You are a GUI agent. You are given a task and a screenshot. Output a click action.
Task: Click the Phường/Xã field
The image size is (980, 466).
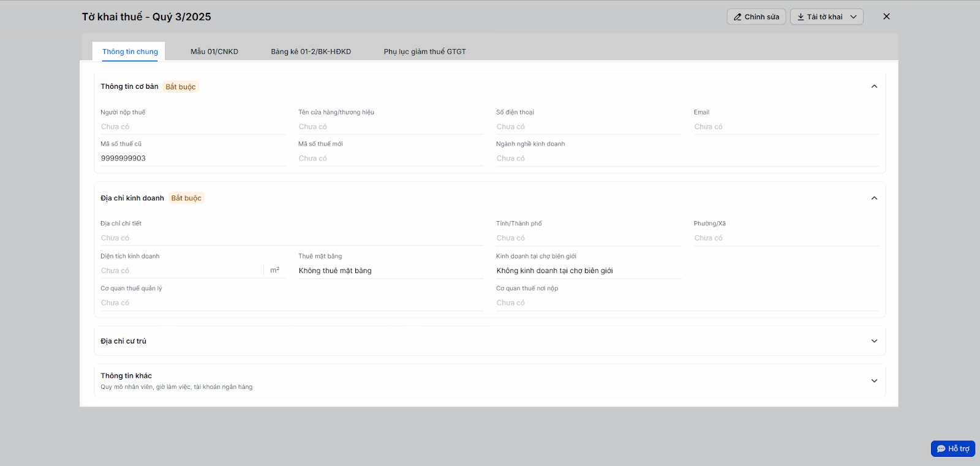[x=786, y=238]
